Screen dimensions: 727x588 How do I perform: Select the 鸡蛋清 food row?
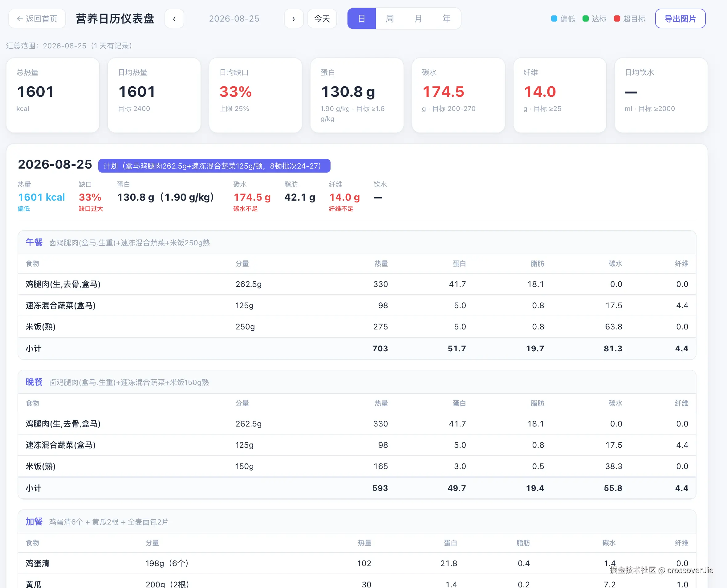coord(357,563)
